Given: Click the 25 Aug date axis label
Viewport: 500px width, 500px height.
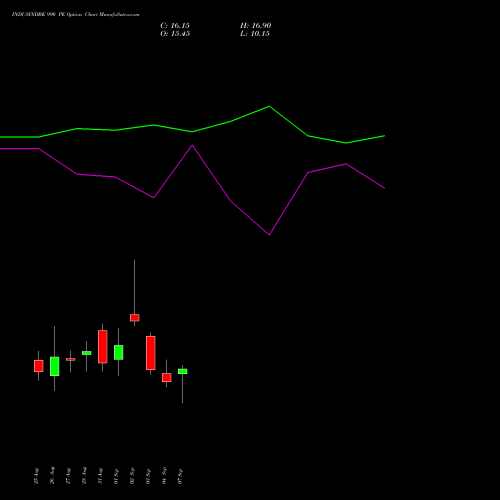Looking at the screenshot, I should point(36,476).
